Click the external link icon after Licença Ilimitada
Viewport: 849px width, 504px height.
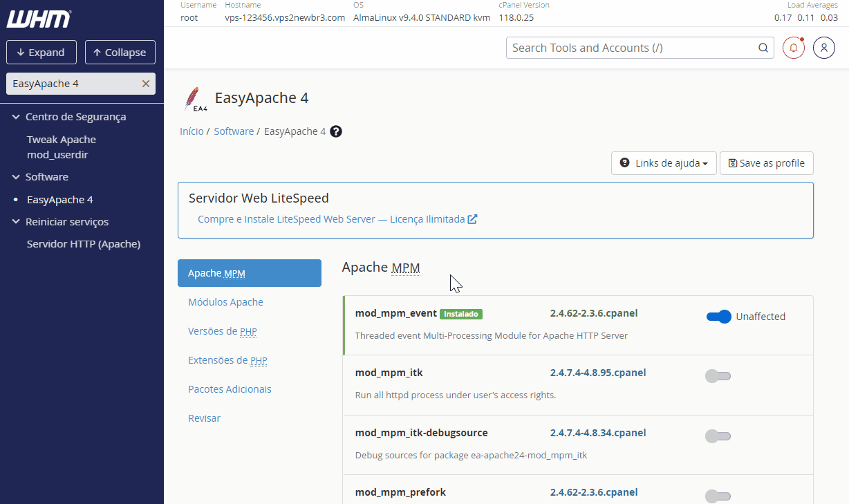pos(473,219)
